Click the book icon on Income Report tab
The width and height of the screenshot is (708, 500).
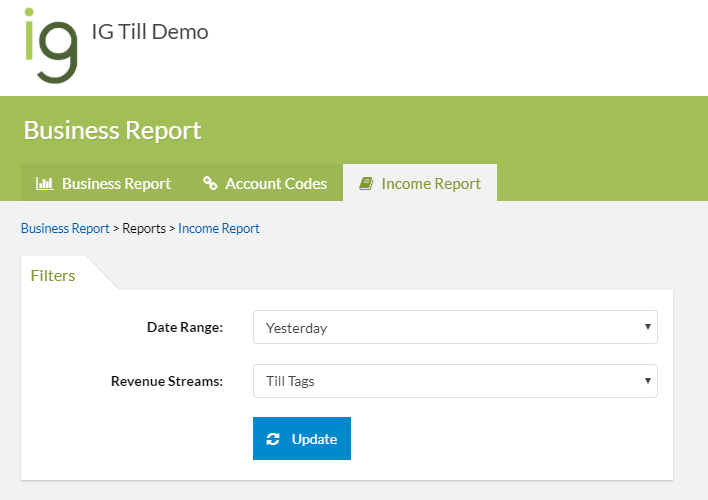point(366,184)
